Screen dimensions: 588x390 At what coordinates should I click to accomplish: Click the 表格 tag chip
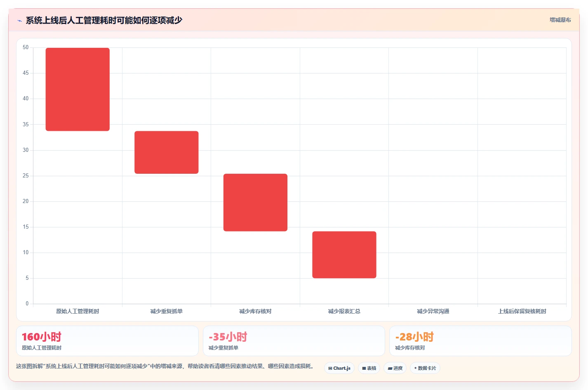click(x=369, y=368)
